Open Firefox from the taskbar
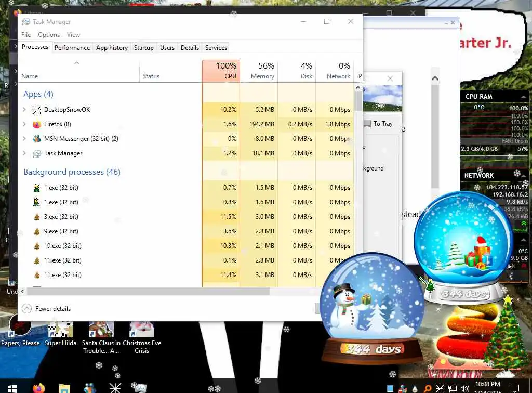The width and height of the screenshot is (532, 393). (x=38, y=388)
